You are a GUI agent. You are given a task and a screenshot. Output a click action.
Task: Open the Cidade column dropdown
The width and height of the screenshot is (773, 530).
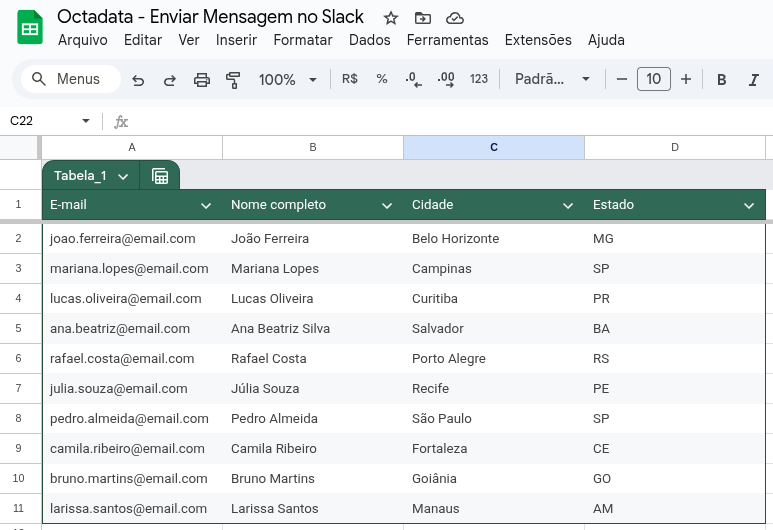[x=568, y=206]
